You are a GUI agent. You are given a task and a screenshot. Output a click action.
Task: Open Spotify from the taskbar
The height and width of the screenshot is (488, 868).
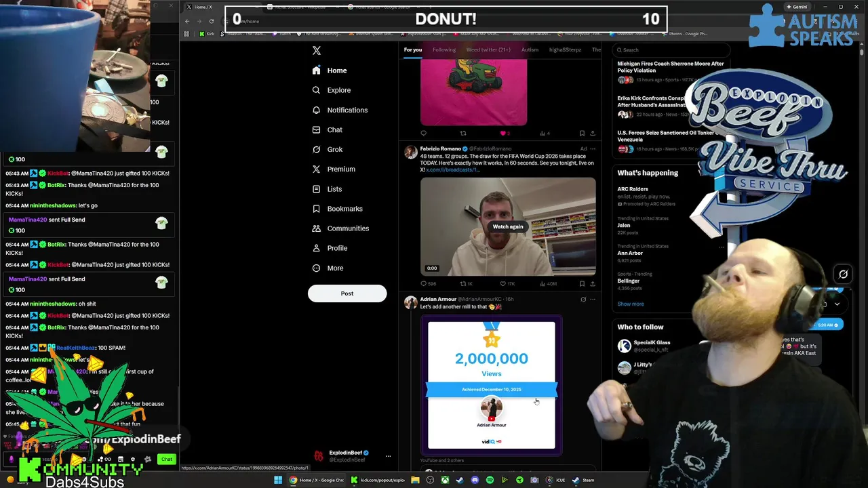[x=490, y=481]
